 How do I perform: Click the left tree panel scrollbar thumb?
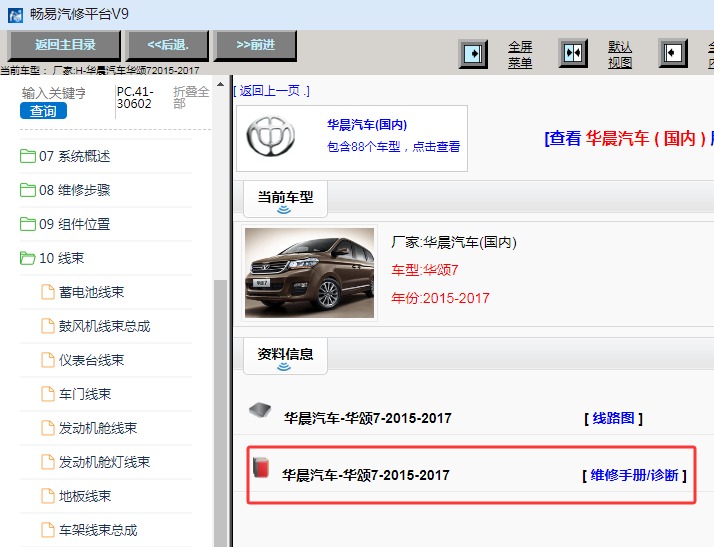point(220,413)
